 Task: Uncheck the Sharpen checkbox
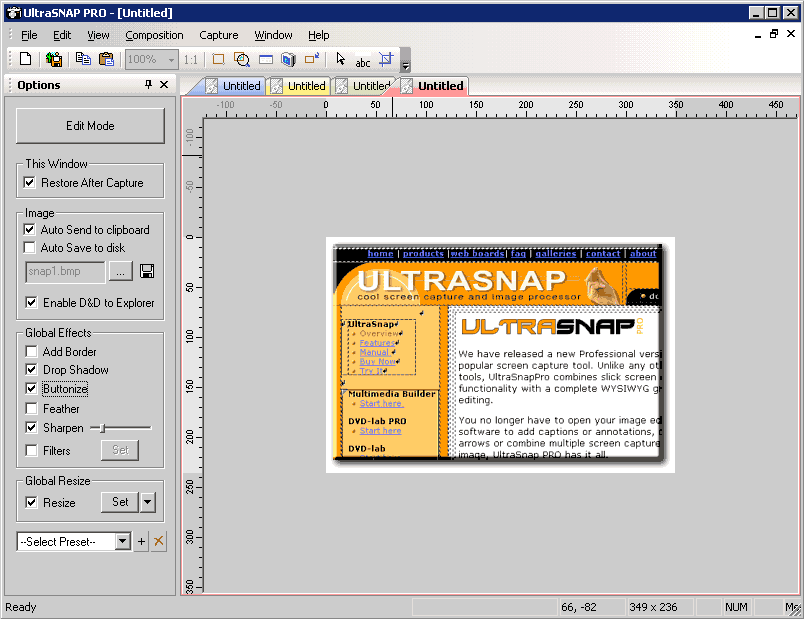(x=31, y=427)
